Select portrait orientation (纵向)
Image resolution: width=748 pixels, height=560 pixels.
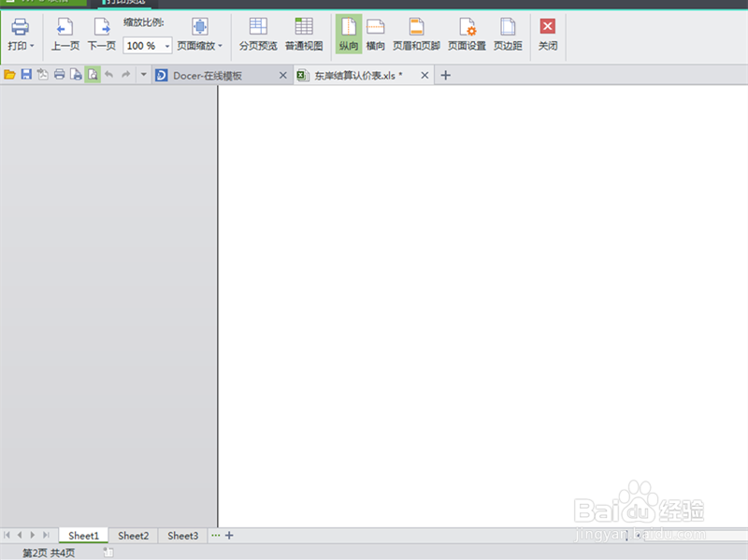point(349,34)
